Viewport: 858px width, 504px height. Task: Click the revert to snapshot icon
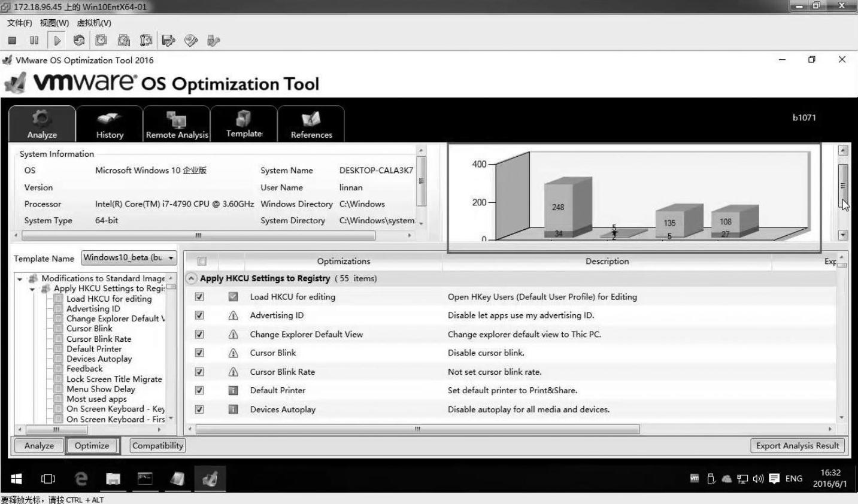click(124, 40)
